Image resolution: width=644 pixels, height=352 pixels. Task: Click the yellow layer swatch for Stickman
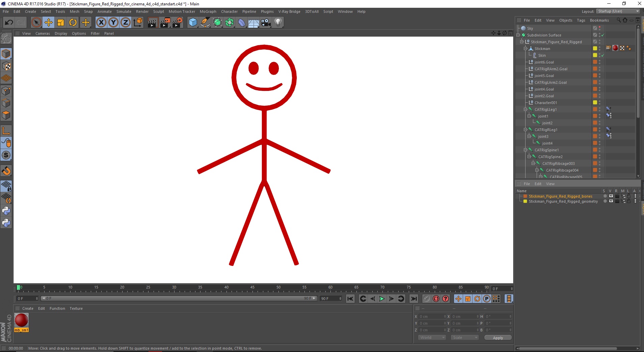click(595, 48)
